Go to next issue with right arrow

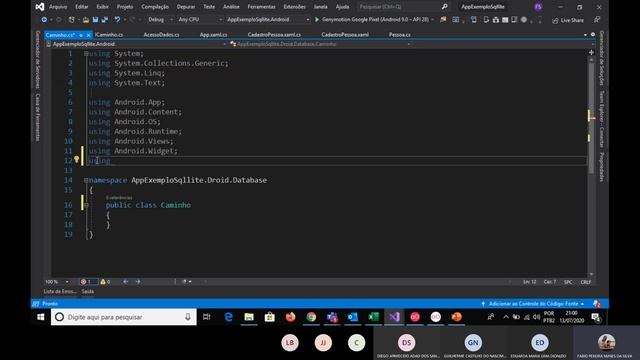[x=138, y=282]
